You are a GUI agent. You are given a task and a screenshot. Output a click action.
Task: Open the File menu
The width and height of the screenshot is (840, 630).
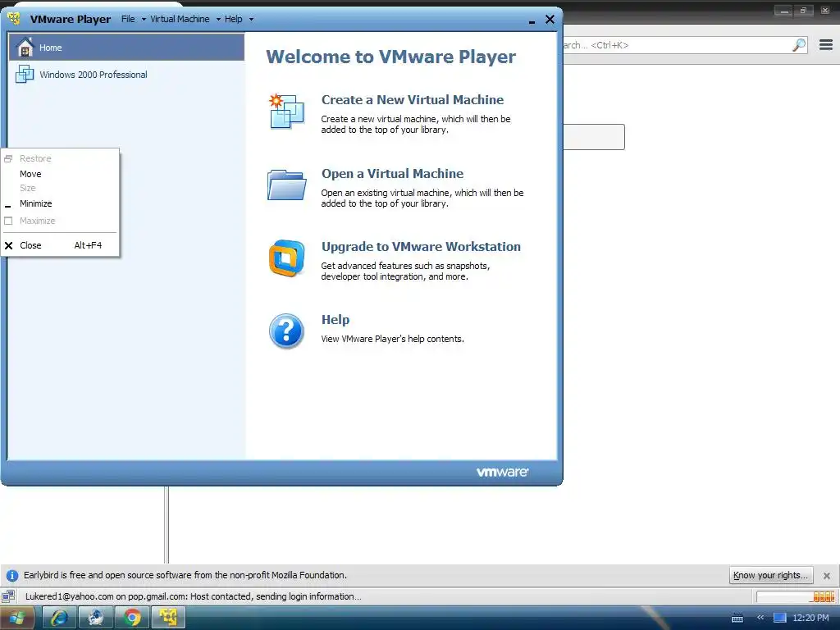point(128,19)
